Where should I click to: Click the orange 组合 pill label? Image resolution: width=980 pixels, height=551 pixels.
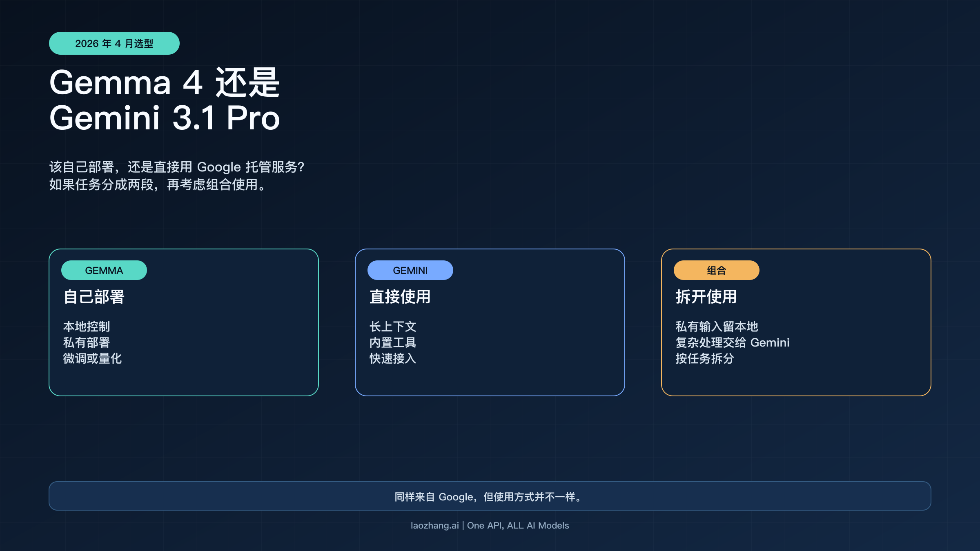pyautogui.click(x=716, y=270)
